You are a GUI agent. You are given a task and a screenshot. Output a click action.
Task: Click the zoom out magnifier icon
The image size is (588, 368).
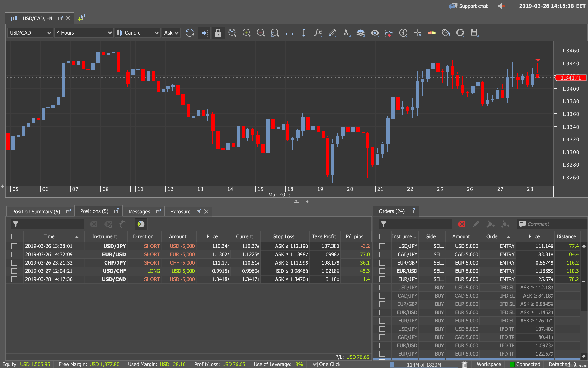tap(260, 33)
